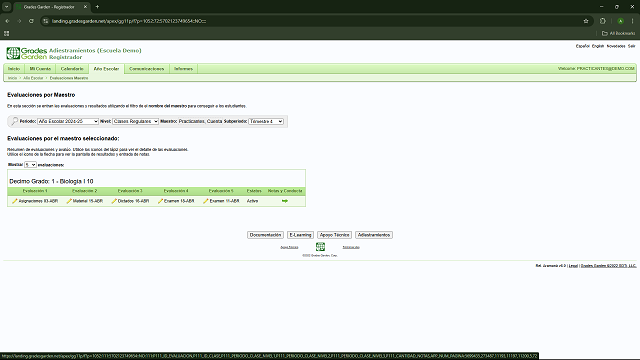
Task: Click the Grades Garden logo in the header
Action: 27,53
